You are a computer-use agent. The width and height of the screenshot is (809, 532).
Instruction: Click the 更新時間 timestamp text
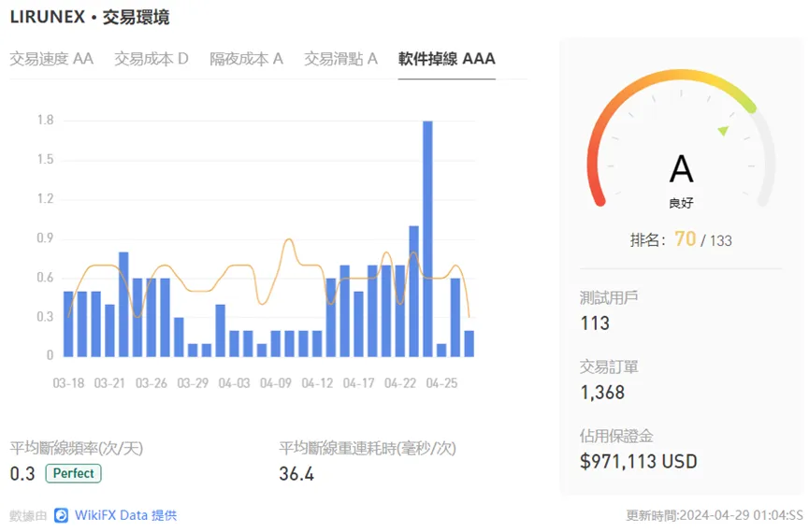715,515
